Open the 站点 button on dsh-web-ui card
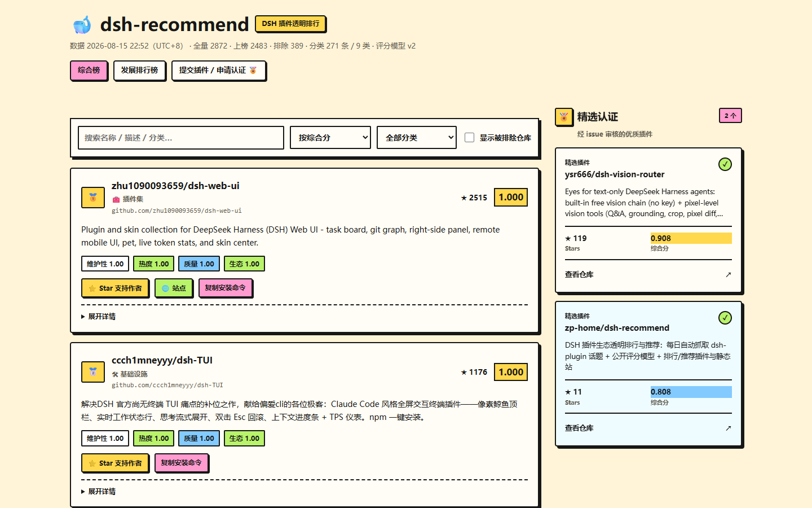Image resolution: width=812 pixels, height=508 pixels. coord(174,288)
